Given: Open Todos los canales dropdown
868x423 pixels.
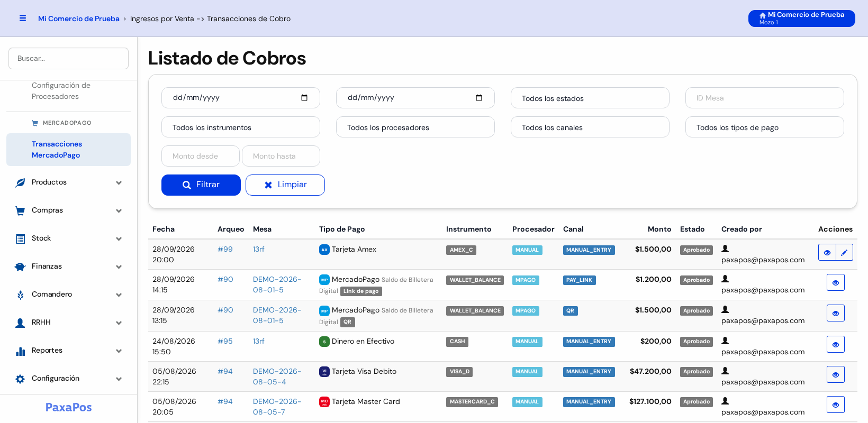Looking at the screenshot, I should (590, 127).
